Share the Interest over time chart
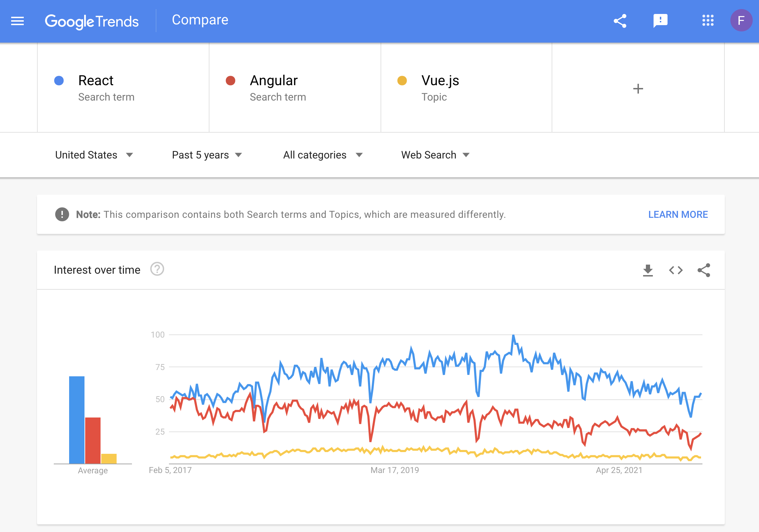 pyautogui.click(x=703, y=270)
